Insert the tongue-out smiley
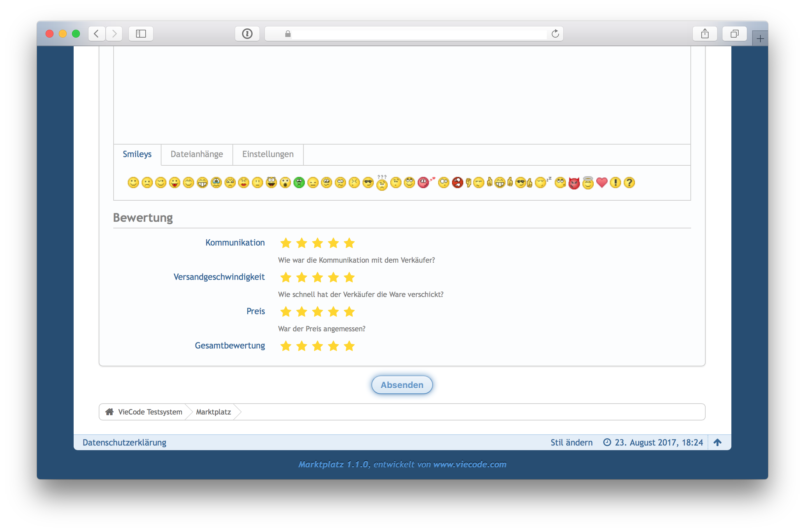Image resolution: width=805 pixels, height=532 pixels. (174, 183)
